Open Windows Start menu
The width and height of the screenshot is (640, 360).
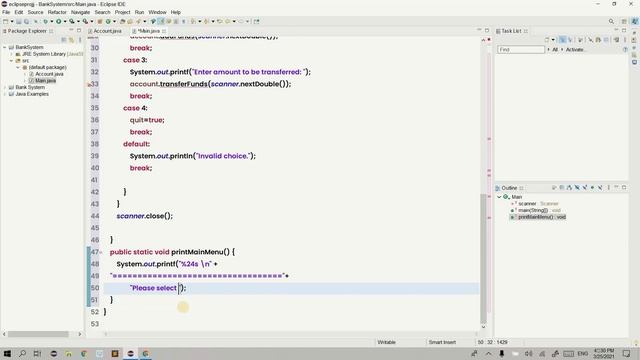tap(7, 353)
